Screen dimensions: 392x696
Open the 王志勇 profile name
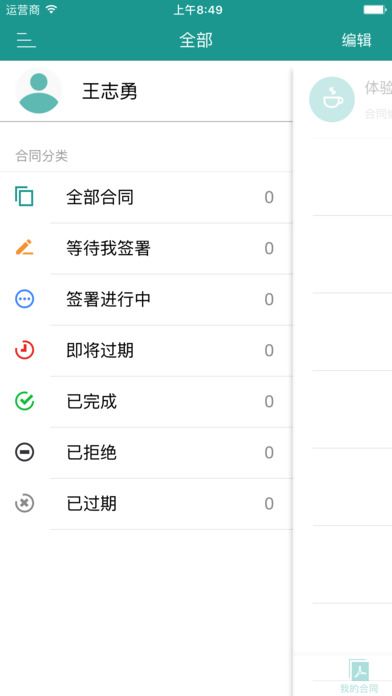[110, 91]
